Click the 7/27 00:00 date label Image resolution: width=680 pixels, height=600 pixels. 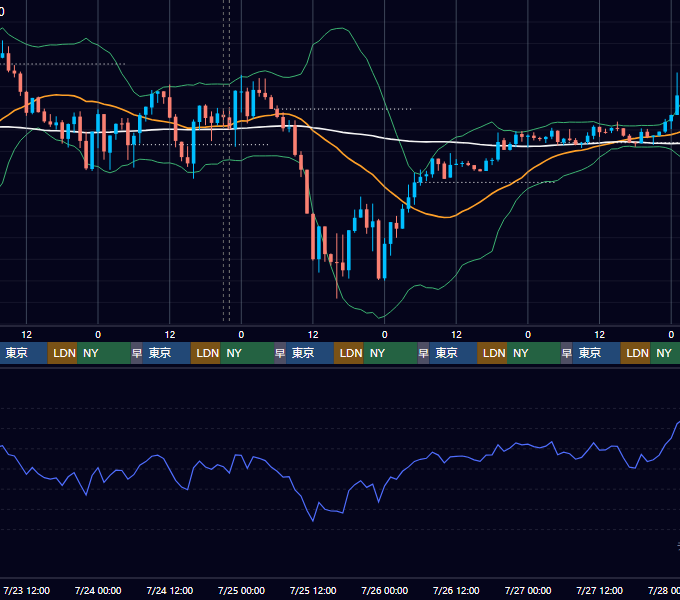pos(528,590)
